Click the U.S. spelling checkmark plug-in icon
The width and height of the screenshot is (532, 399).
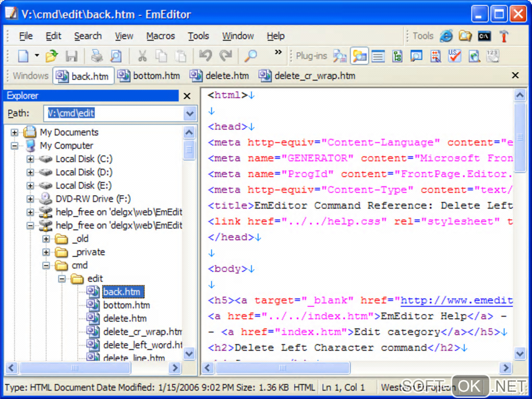point(454,56)
